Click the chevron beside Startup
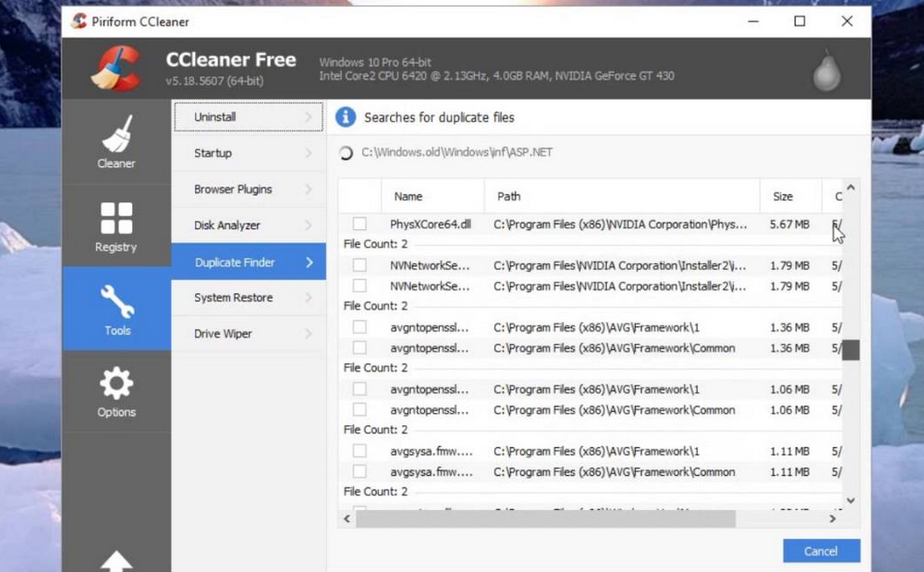The image size is (924, 572). click(x=309, y=153)
